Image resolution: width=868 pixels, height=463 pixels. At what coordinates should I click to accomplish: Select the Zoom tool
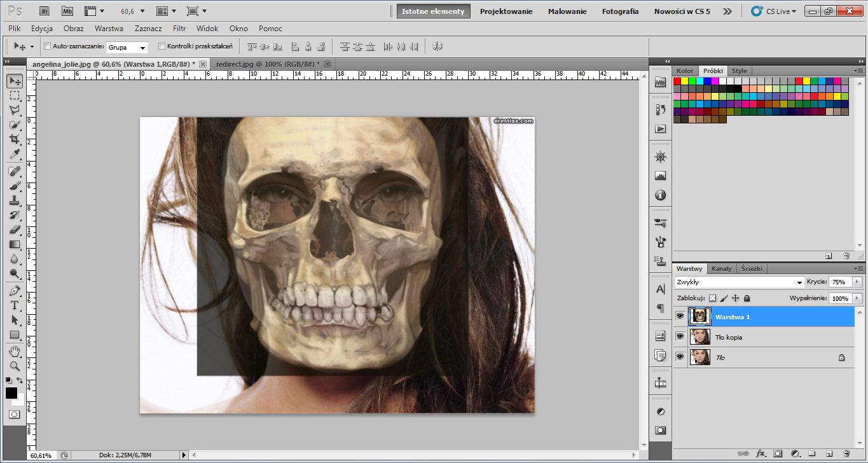coord(14,366)
